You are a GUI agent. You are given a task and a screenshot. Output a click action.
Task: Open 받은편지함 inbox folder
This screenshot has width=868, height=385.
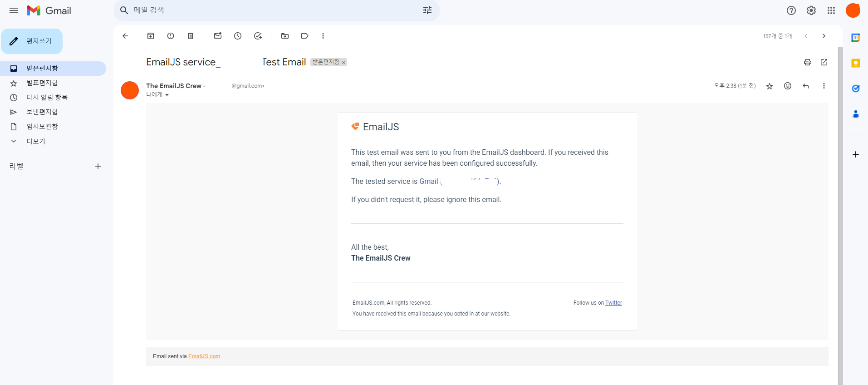click(x=53, y=69)
